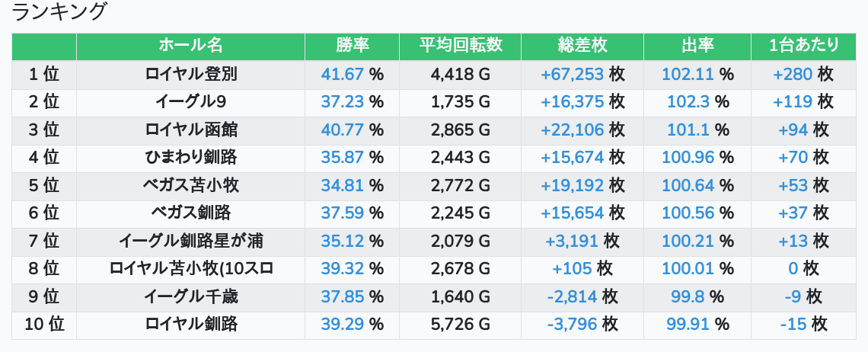Open the ロイヤル苫小牧(10スロ hall entry
This screenshot has width=868, height=352.
click(x=190, y=268)
